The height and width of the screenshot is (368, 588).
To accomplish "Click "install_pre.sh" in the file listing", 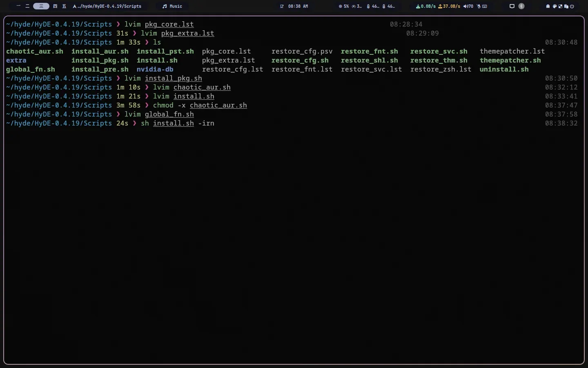I will (100, 69).
